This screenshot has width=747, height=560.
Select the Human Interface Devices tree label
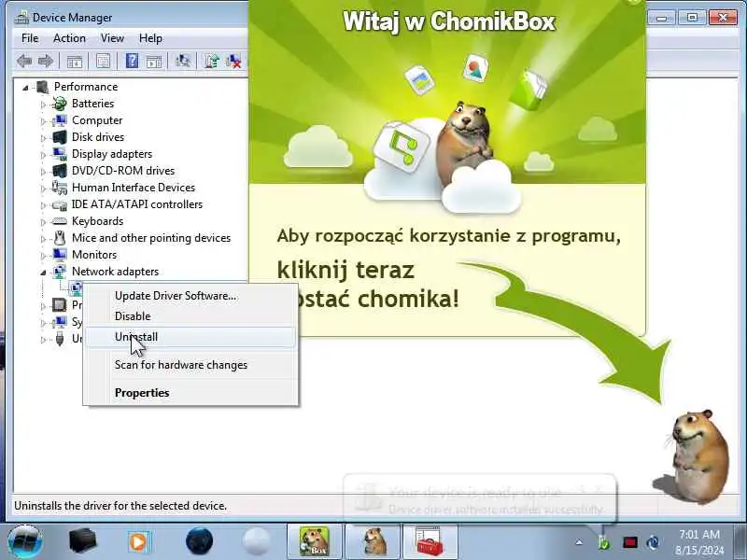click(x=134, y=188)
